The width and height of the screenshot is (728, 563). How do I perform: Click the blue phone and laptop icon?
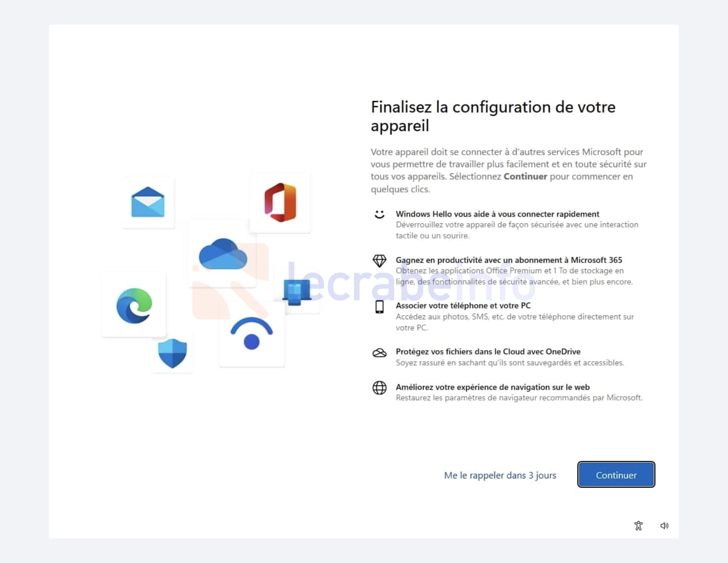pos(297,292)
